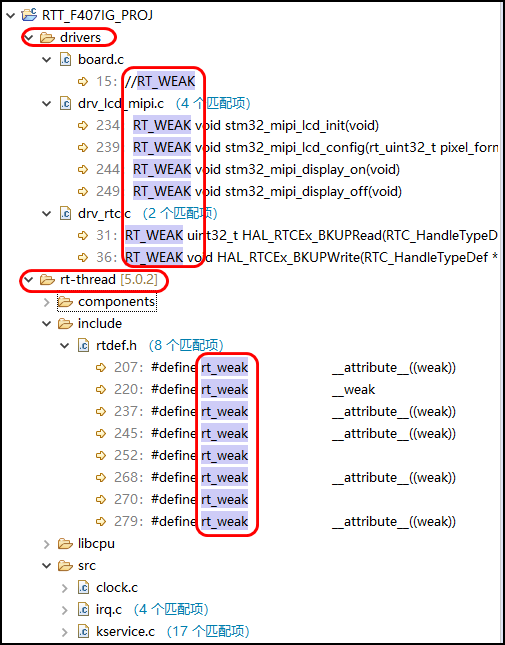Select the drivers folder label

(80, 37)
